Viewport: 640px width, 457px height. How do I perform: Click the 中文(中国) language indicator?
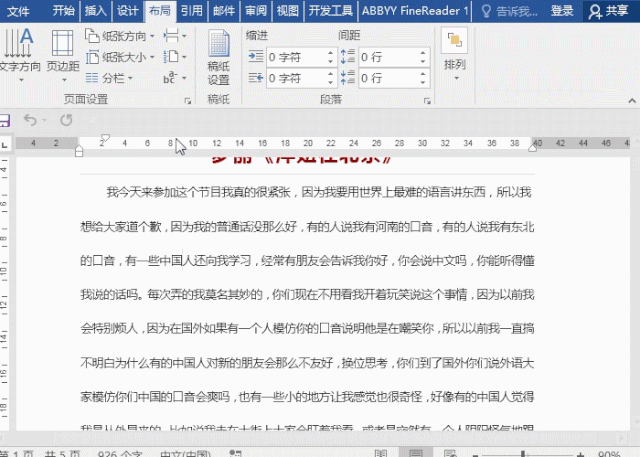click(185, 454)
